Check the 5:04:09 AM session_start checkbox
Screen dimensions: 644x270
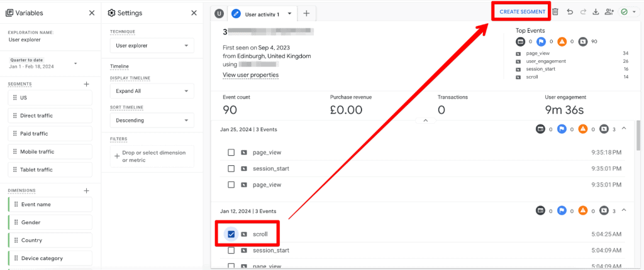click(231, 251)
